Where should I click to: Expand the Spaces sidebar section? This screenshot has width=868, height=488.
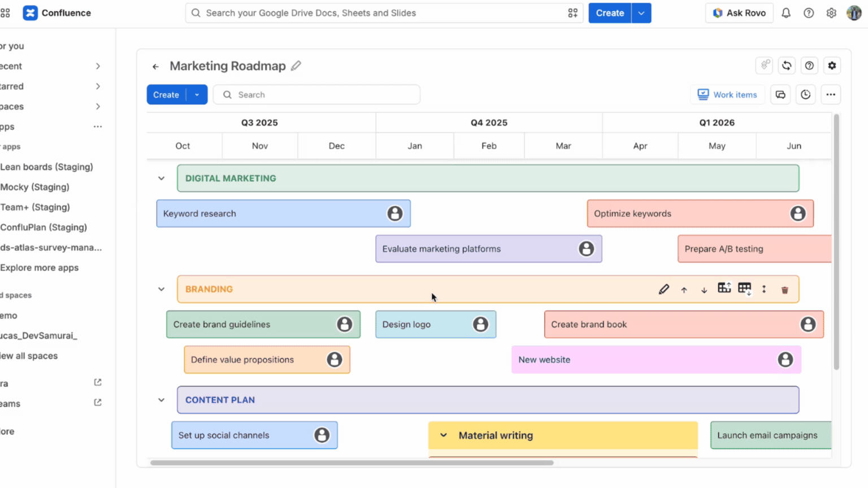(x=98, y=106)
